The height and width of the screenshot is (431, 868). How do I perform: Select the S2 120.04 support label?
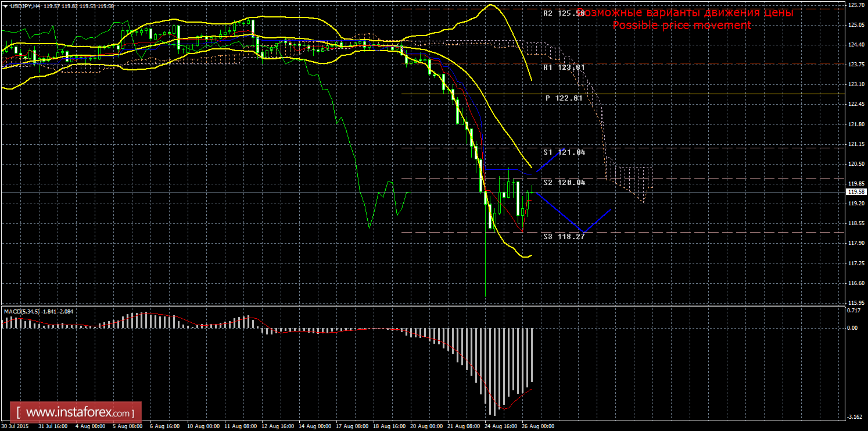pos(564,183)
